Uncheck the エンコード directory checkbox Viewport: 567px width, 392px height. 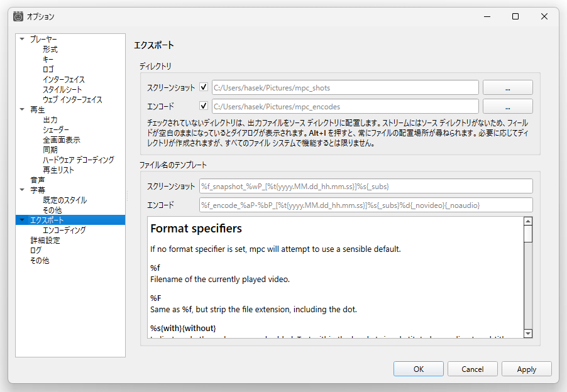204,106
